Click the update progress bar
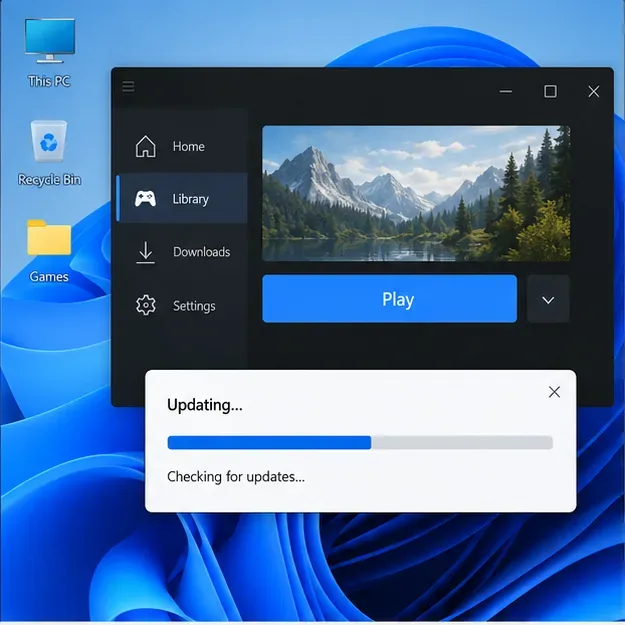This screenshot has width=625, height=625. pos(360,442)
